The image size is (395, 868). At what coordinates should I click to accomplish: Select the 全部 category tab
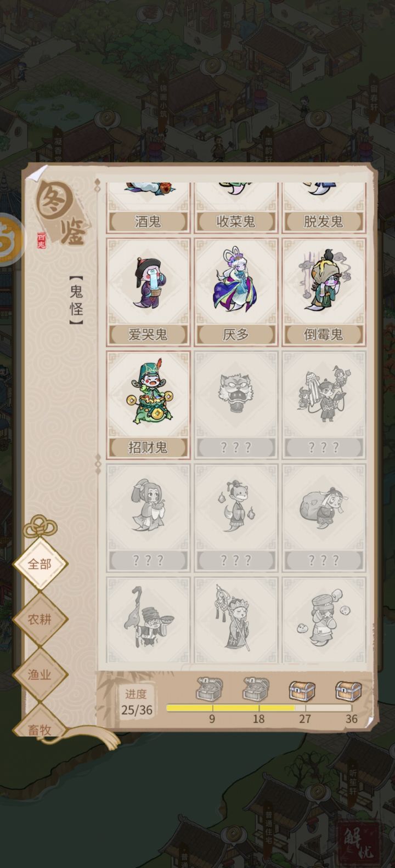40,564
